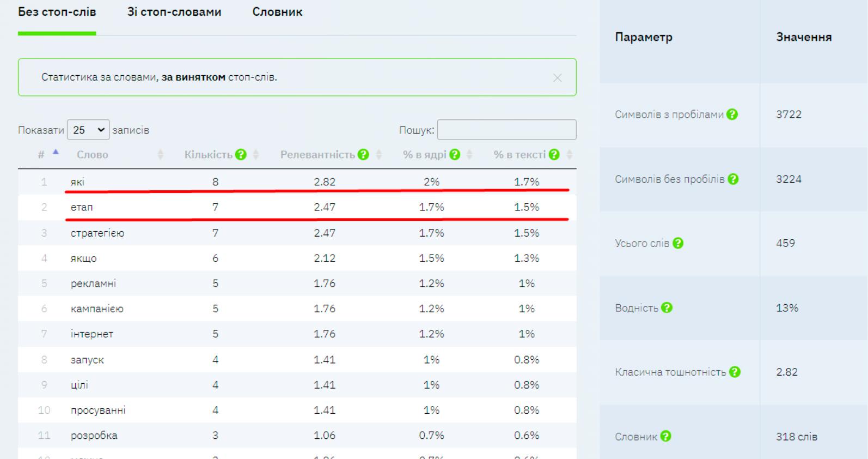Show help for Символів з пробілами
Viewport: 868px width, 459px height.
tap(732, 114)
